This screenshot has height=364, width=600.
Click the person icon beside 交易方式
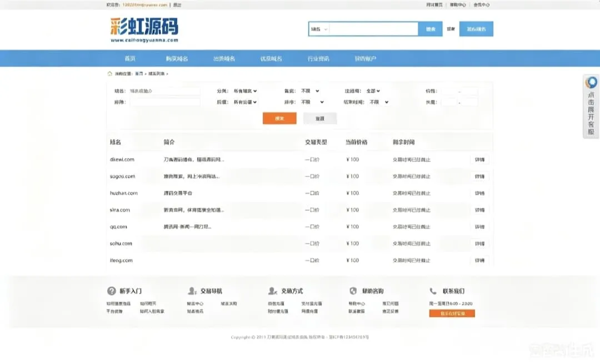click(272, 291)
